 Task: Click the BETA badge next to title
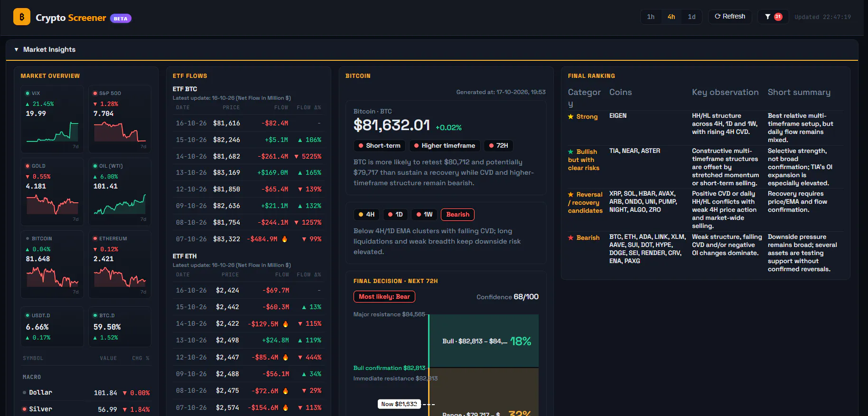121,19
